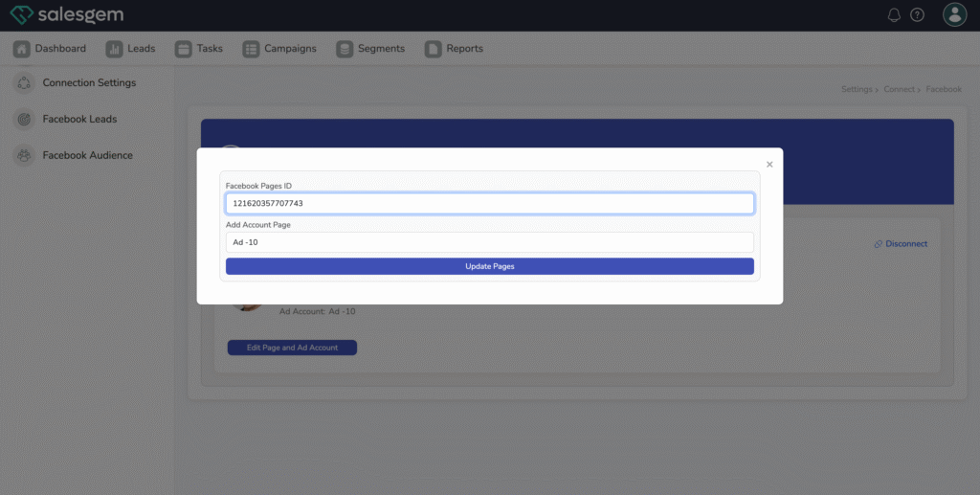Viewport: 980px width, 495px height.
Task: Click the Salesgem logo
Action: [66, 15]
